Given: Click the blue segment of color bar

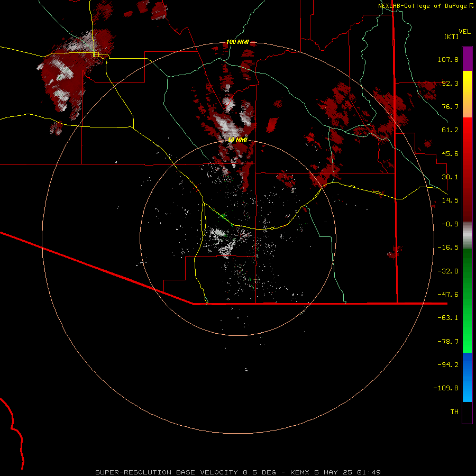Looking at the screenshot, I should [x=467, y=377].
